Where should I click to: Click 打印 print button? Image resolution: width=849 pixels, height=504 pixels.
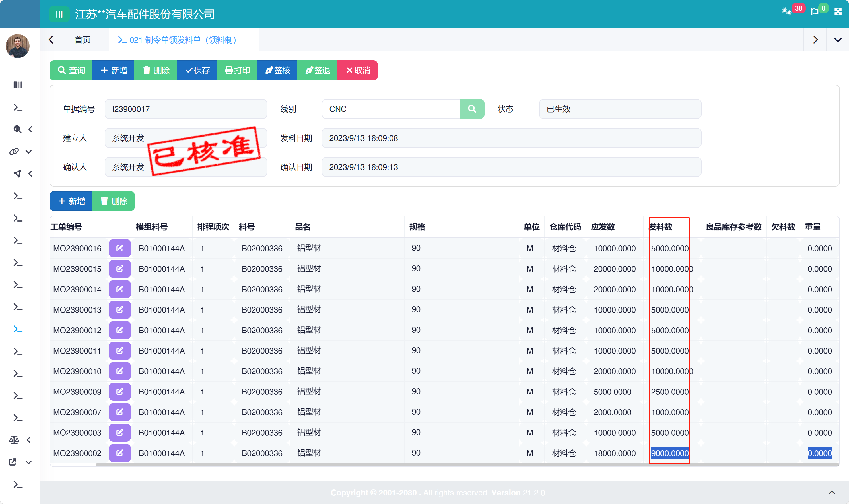[237, 70]
